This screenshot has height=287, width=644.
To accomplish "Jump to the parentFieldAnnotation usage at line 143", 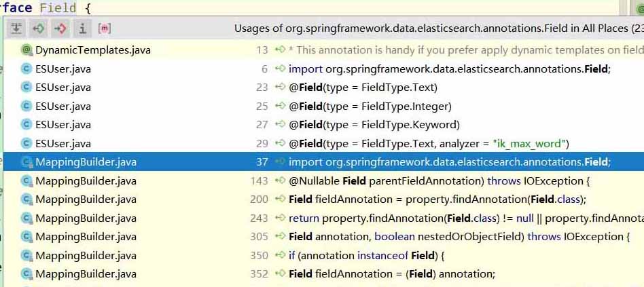I will (440, 181).
